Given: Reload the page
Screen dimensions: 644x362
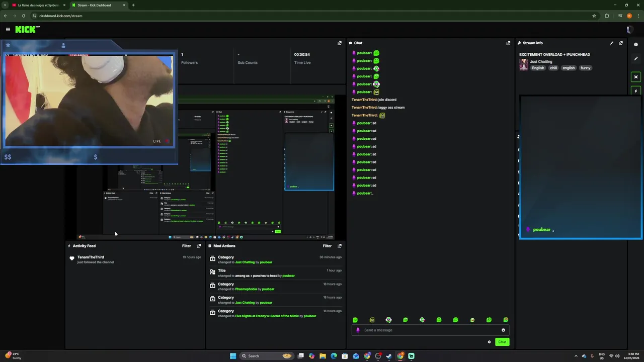Looking at the screenshot, I should (23, 16).
